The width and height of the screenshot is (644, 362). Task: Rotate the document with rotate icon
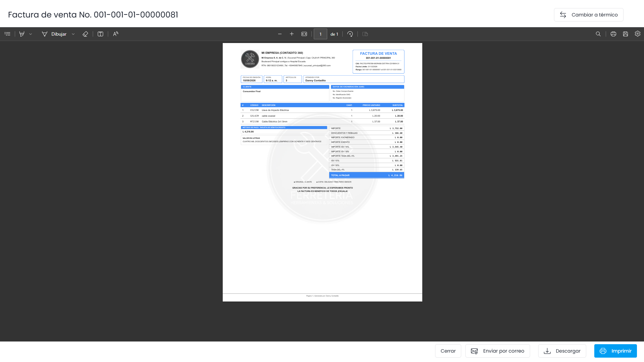pyautogui.click(x=350, y=34)
